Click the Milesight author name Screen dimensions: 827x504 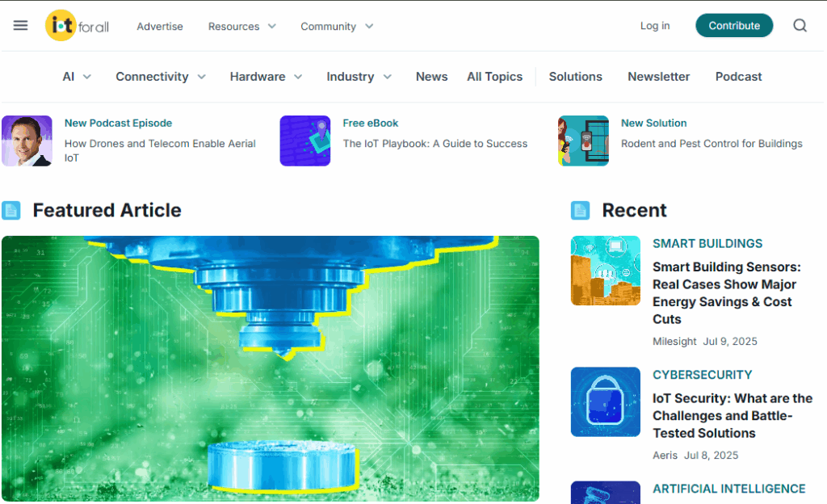(x=674, y=341)
